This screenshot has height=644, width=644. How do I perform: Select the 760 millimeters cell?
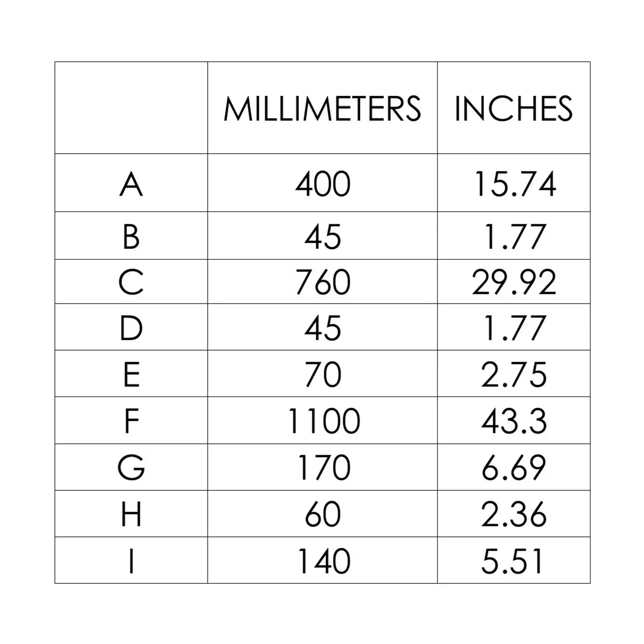click(x=323, y=282)
